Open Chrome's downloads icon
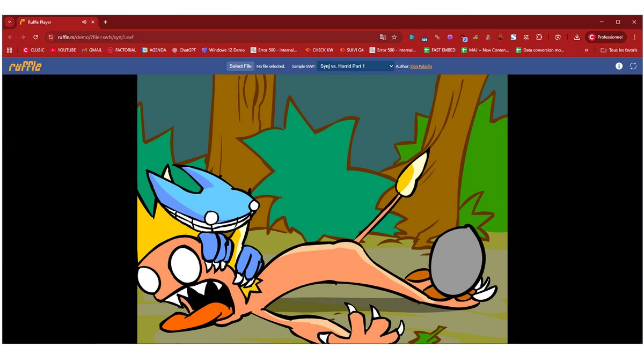This screenshot has height=362, width=644. coord(577,37)
